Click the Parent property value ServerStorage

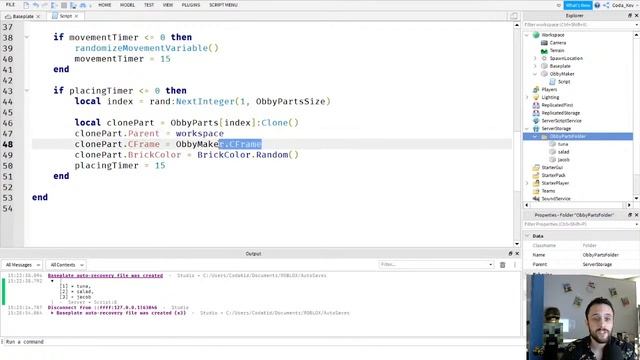[x=597, y=264]
